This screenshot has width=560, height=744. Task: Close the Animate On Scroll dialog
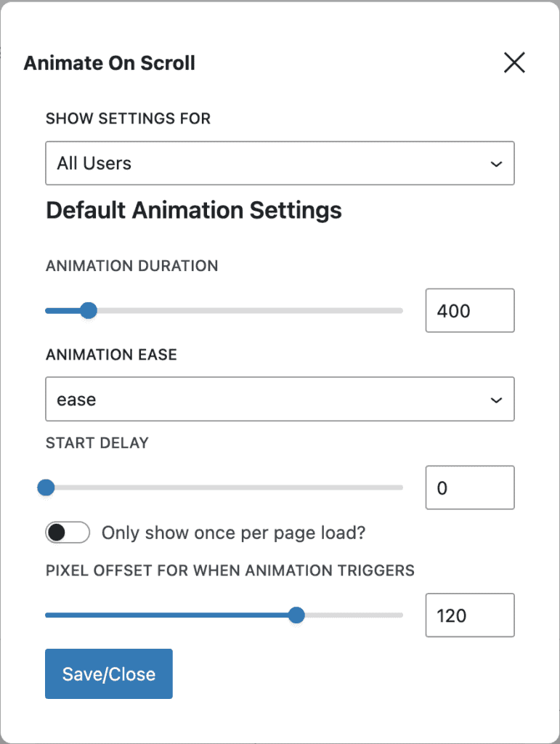click(x=514, y=63)
